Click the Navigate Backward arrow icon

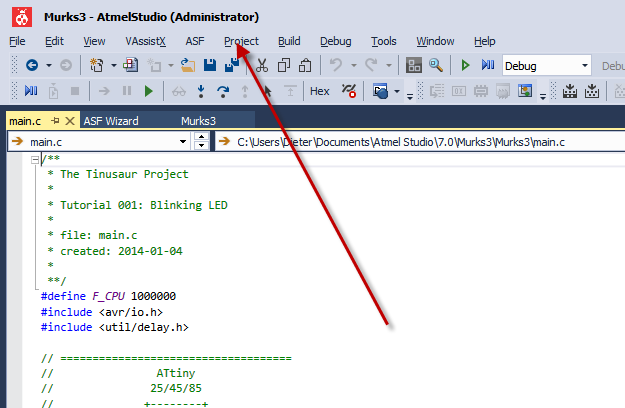(x=32, y=65)
